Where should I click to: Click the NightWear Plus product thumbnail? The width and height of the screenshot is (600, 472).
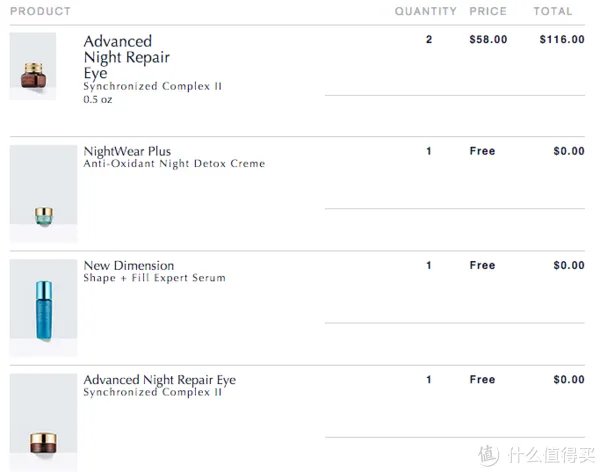(43, 193)
